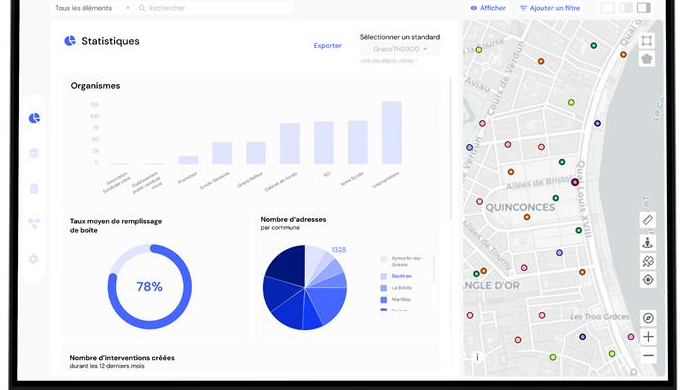Click the Exporter link

tap(327, 46)
